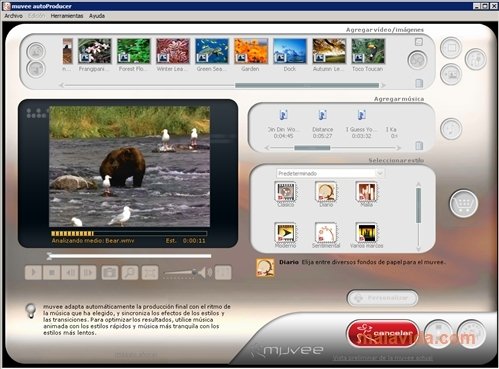The image size is (499, 369).
Task: Click the red cancelar button
Action: click(383, 333)
